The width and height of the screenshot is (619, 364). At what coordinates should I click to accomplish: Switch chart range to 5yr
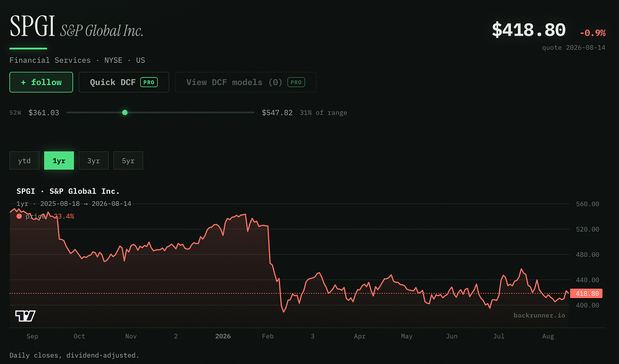[x=128, y=161]
